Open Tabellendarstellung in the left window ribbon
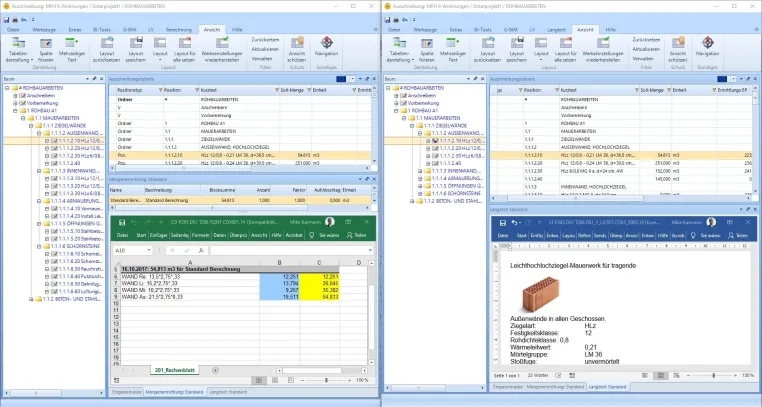Image resolution: width=762 pixels, height=407 pixels. pyautogui.click(x=18, y=50)
